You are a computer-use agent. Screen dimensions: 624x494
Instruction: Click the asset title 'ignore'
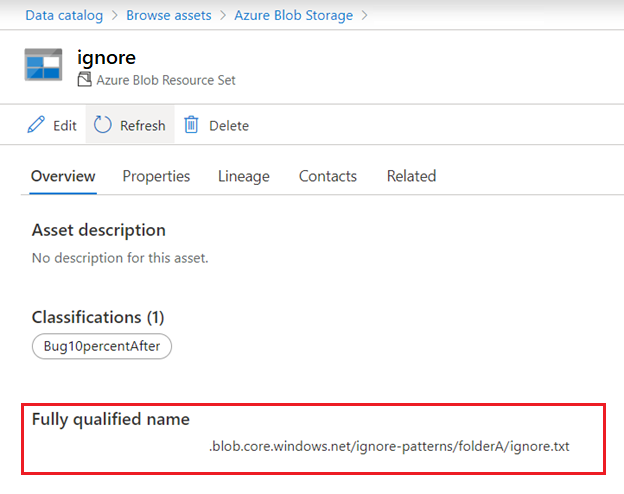[x=106, y=57]
